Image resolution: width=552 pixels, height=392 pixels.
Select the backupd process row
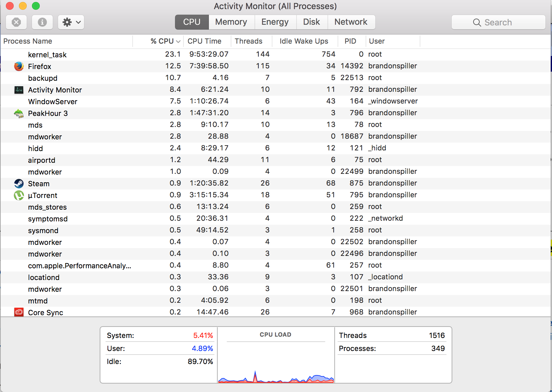coord(276,78)
